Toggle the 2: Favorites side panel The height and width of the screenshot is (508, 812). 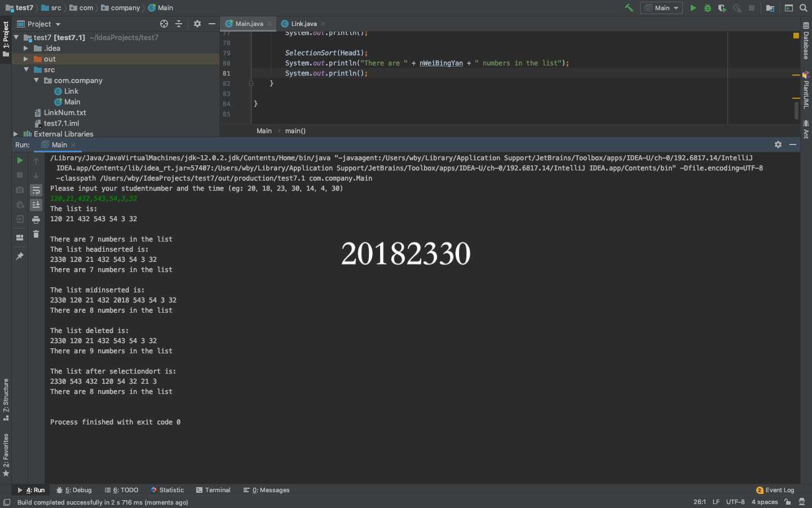pyautogui.click(x=6, y=455)
